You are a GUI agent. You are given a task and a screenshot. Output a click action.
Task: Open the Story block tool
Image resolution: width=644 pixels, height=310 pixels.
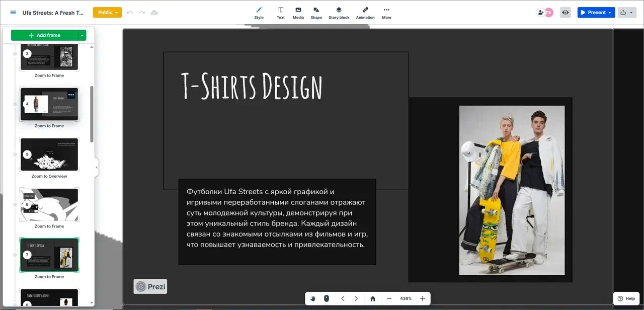coord(339,13)
